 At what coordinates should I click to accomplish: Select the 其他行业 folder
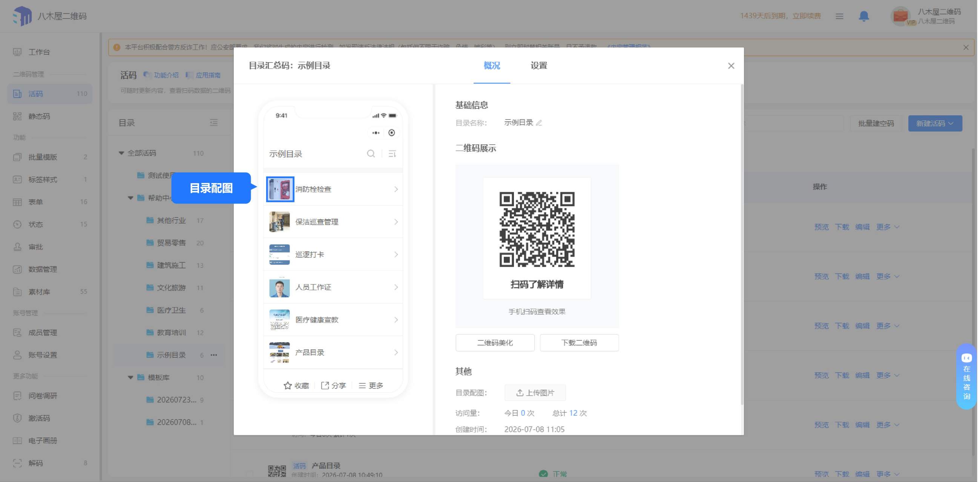[x=171, y=220]
